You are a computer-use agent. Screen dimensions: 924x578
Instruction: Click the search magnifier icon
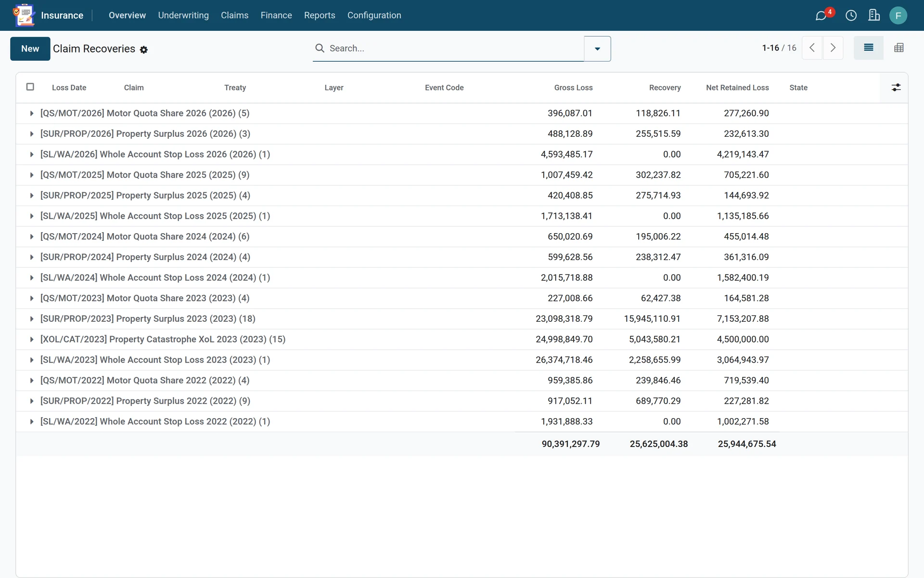320,48
